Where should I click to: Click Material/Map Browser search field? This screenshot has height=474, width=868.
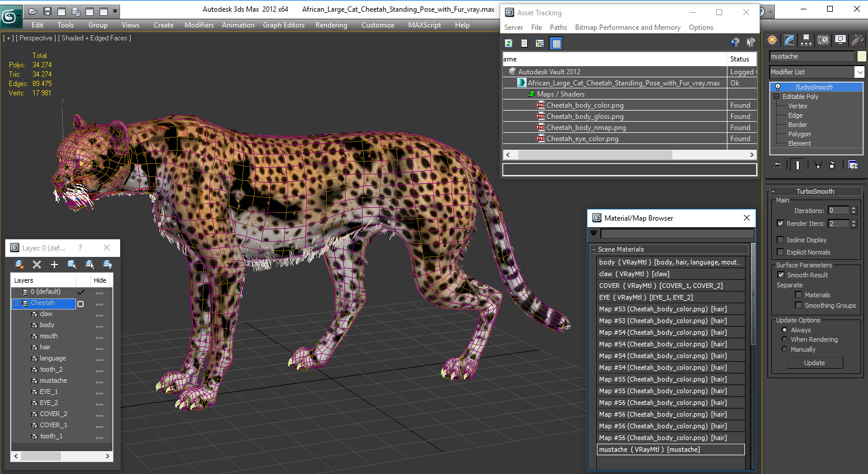[x=677, y=233]
